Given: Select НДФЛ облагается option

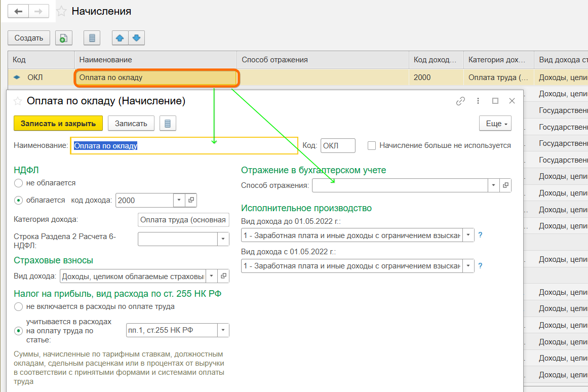Looking at the screenshot, I should [18, 201].
